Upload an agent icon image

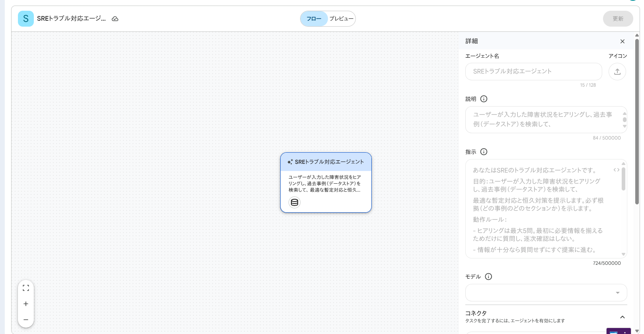coord(617,72)
